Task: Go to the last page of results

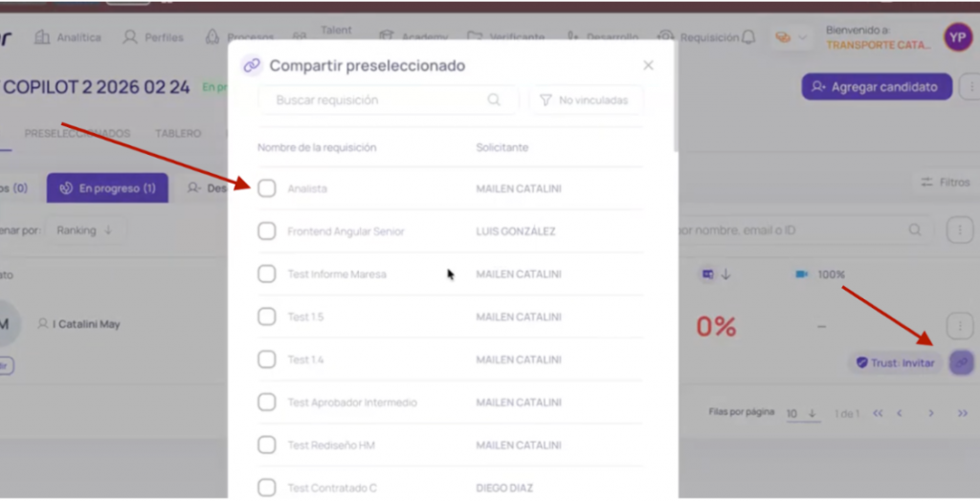Action: coord(962,413)
